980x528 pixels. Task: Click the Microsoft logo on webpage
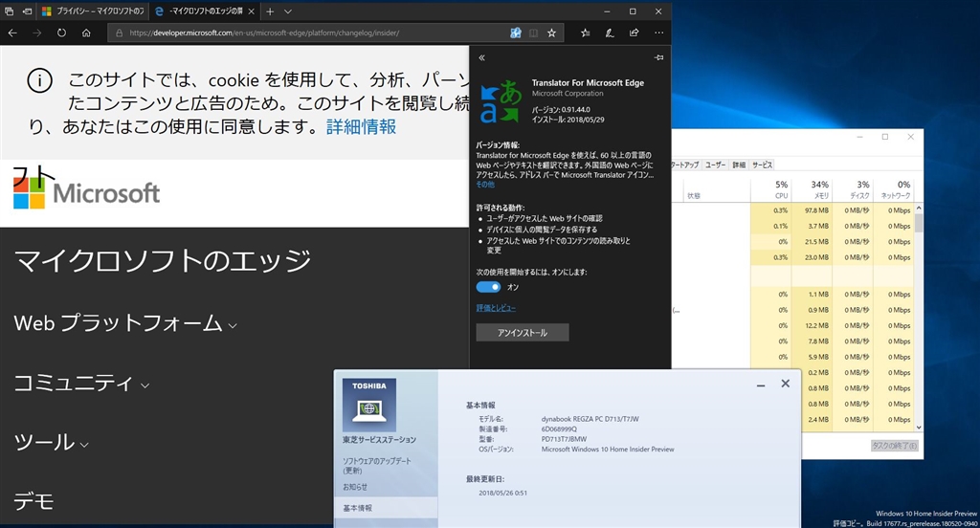(87, 192)
